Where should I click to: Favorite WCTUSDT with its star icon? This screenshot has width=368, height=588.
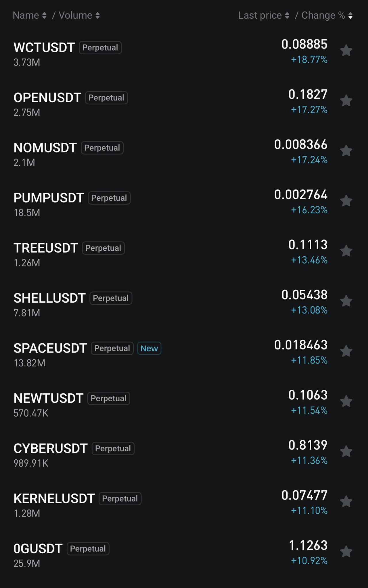point(346,51)
